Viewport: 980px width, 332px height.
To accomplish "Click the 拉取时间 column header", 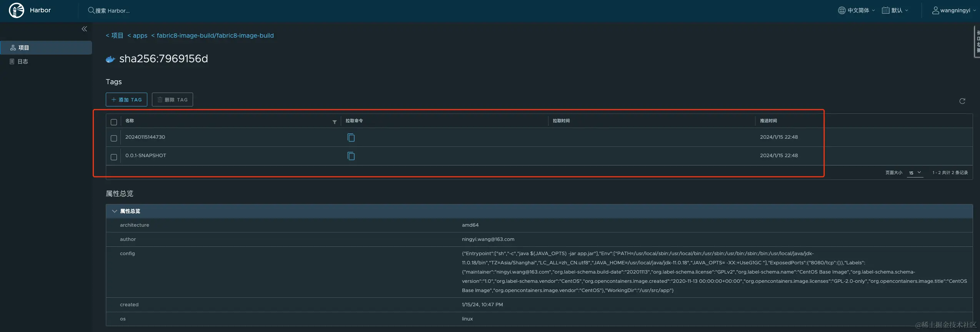I will click(x=561, y=121).
